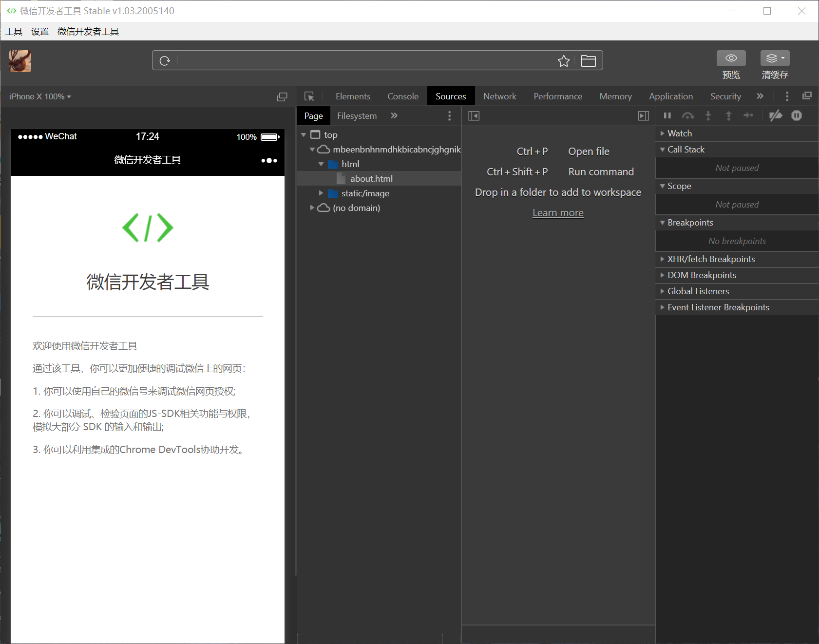Viewport: 819px width, 644px height.
Task: Collapse the top frame tree node
Action: tap(304, 135)
